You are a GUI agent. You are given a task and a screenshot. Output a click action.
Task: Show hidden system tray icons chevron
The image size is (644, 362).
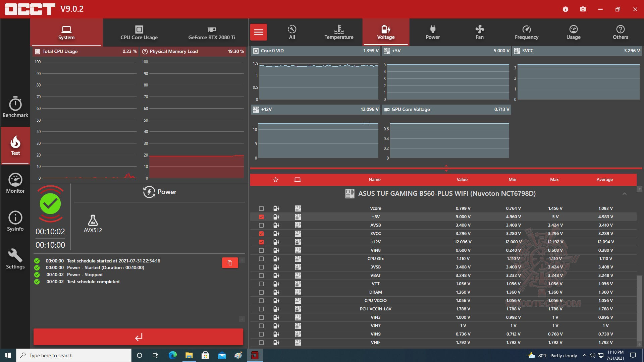coord(585,355)
